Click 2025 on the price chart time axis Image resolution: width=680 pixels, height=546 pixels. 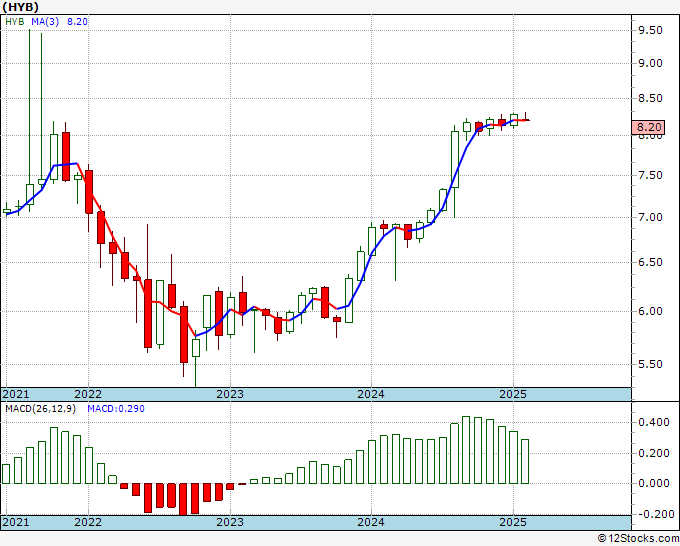click(x=513, y=394)
